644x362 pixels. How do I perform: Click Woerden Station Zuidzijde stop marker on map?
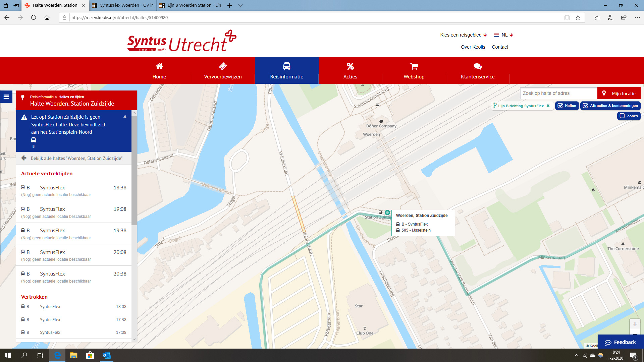click(x=387, y=213)
